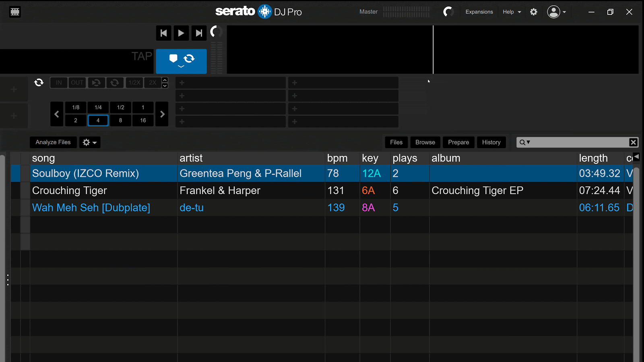Open the Prepare panel

tap(458, 142)
